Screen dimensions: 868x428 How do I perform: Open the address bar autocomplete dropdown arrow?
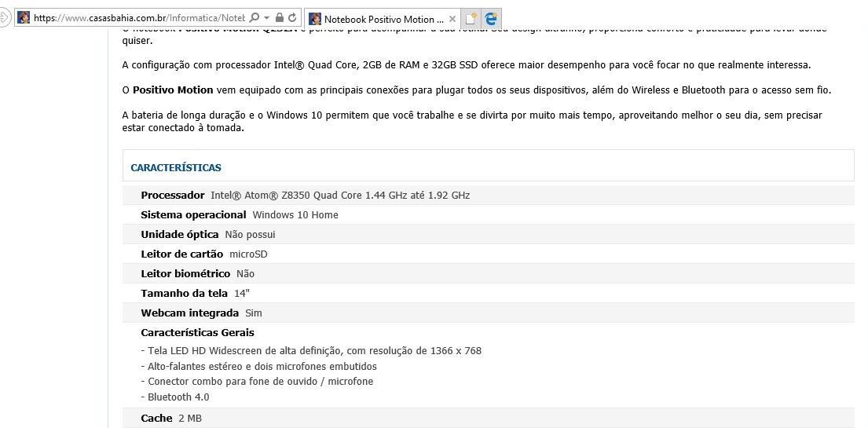click(x=266, y=18)
